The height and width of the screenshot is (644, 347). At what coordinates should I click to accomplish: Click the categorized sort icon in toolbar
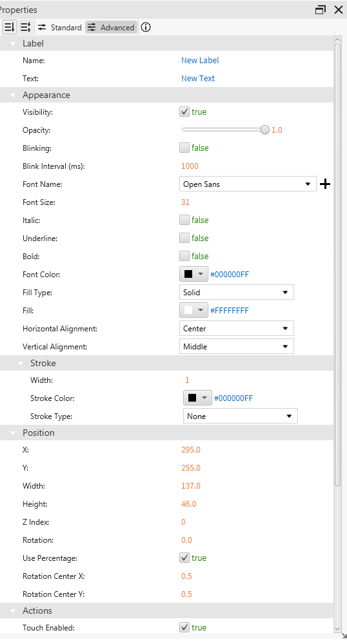pyautogui.click(x=9, y=27)
